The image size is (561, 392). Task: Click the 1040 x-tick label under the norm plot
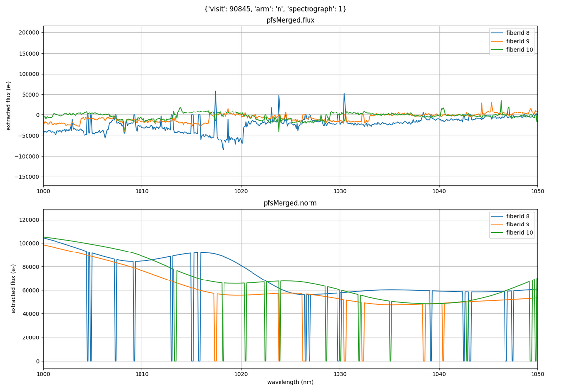pos(439,375)
